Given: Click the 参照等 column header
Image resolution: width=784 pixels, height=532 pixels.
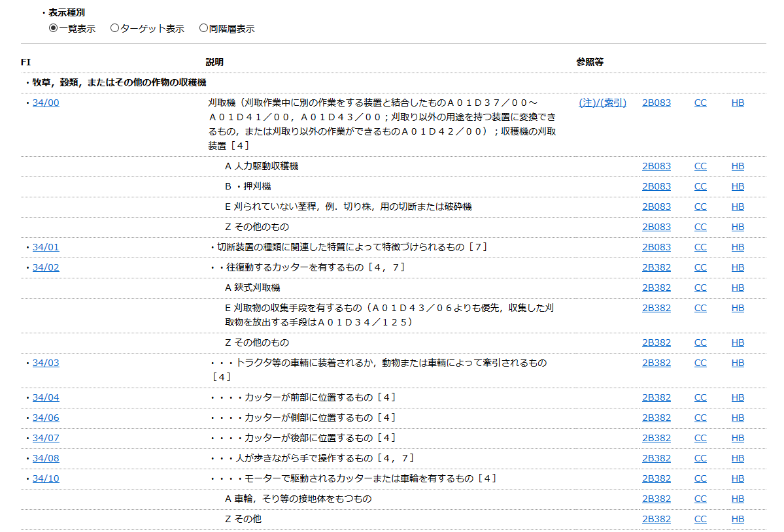Looking at the screenshot, I should click(590, 62).
